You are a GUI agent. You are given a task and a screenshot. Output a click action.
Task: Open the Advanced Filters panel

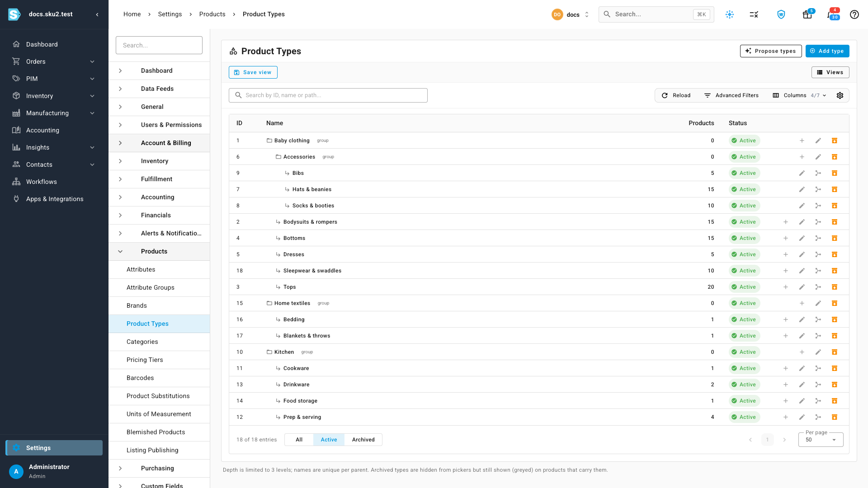731,95
